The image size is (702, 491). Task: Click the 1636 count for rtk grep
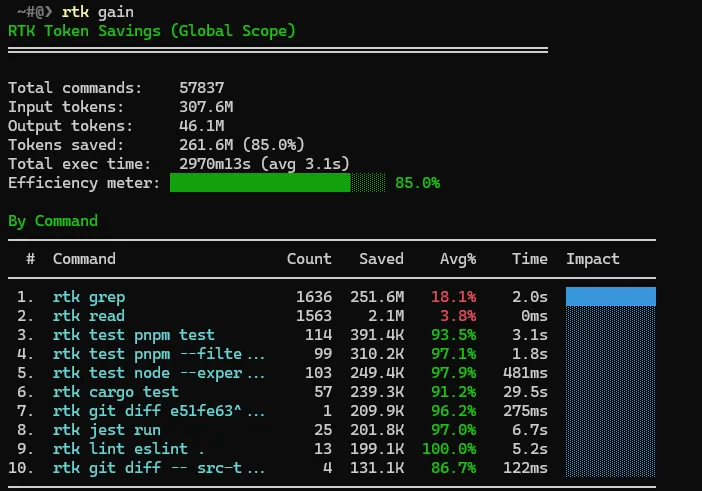pyautogui.click(x=314, y=297)
